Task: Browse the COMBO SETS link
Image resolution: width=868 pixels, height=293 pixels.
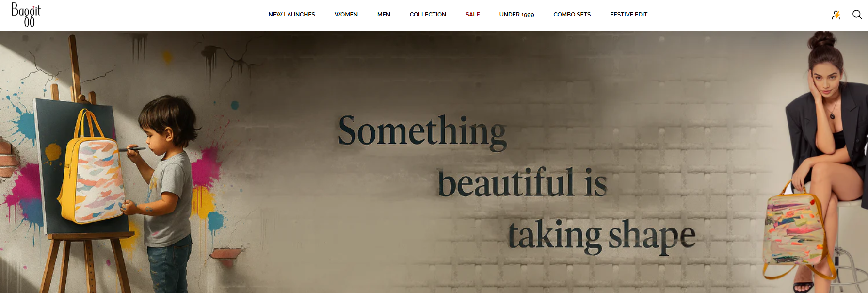Action: (572, 15)
